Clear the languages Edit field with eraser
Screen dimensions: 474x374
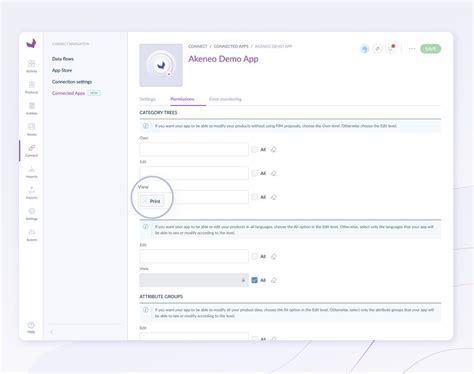point(274,256)
